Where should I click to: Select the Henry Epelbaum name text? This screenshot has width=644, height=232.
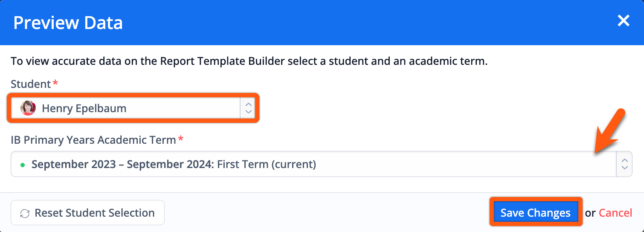point(84,108)
